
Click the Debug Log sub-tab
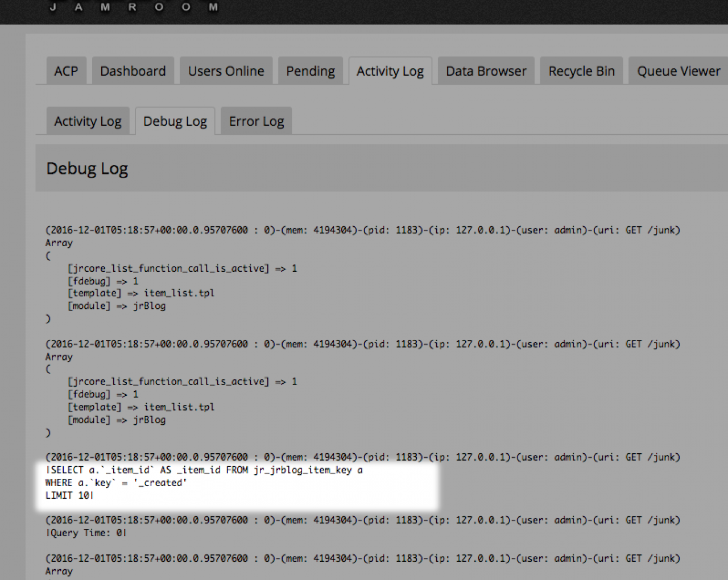(175, 121)
